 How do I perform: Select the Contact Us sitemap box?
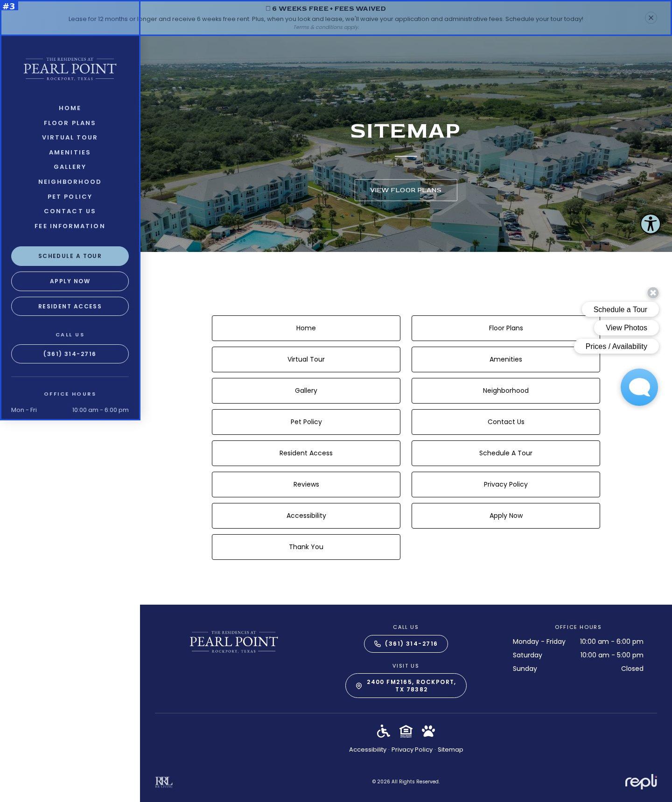[506, 422]
